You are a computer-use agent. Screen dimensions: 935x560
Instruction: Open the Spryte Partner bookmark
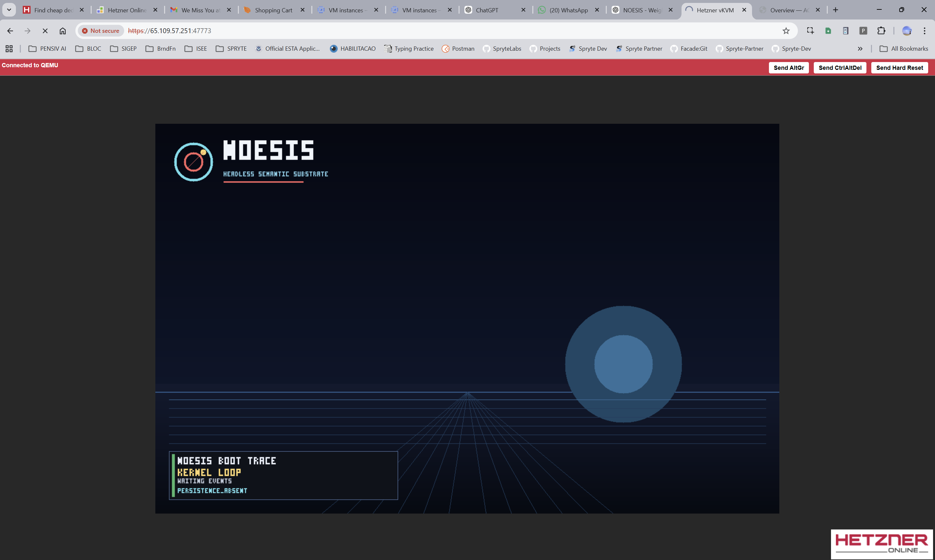[639, 49]
